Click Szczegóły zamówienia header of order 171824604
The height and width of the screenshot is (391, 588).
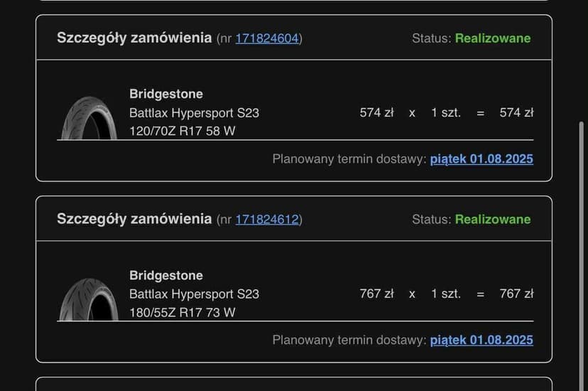[134, 38]
